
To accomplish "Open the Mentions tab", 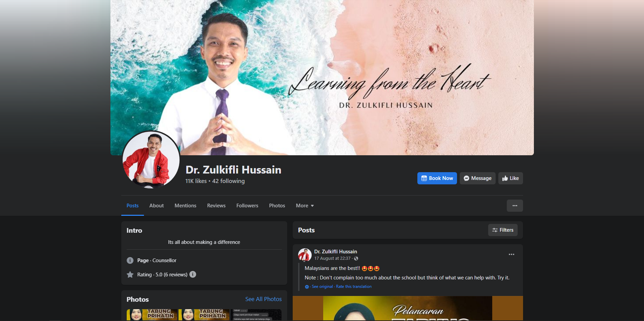I will coord(185,206).
